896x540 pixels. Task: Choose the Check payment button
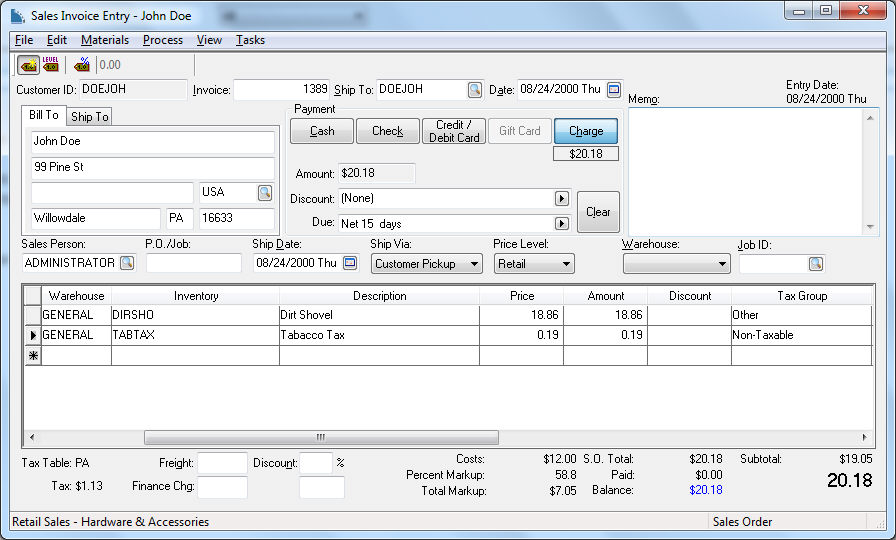[x=387, y=131]
